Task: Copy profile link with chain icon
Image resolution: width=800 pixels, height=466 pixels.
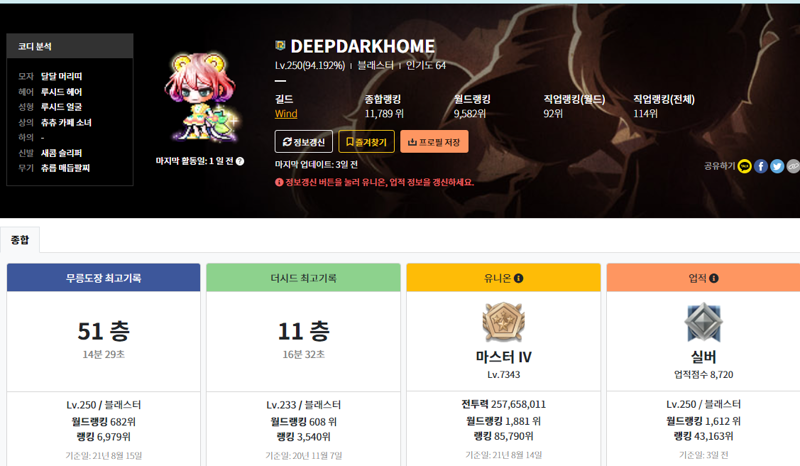Action: click(793, 166)
